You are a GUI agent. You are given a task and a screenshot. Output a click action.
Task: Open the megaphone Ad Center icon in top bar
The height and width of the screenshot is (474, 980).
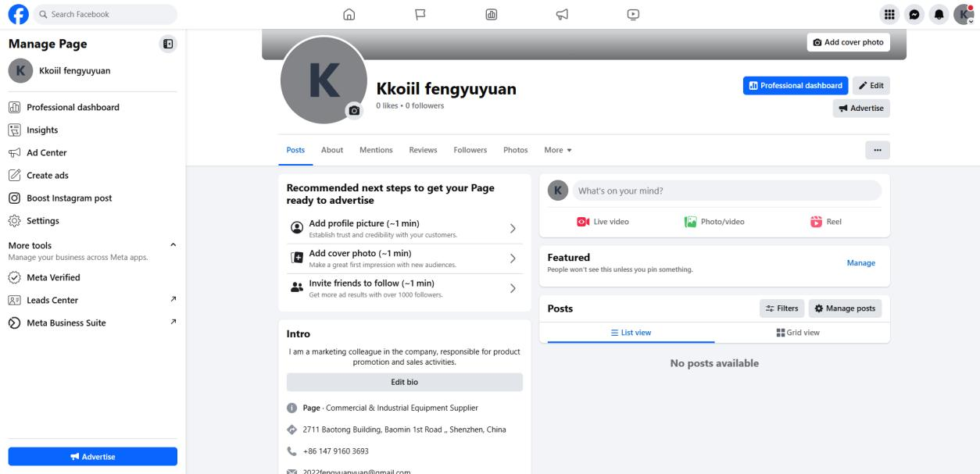click(562, 14)
